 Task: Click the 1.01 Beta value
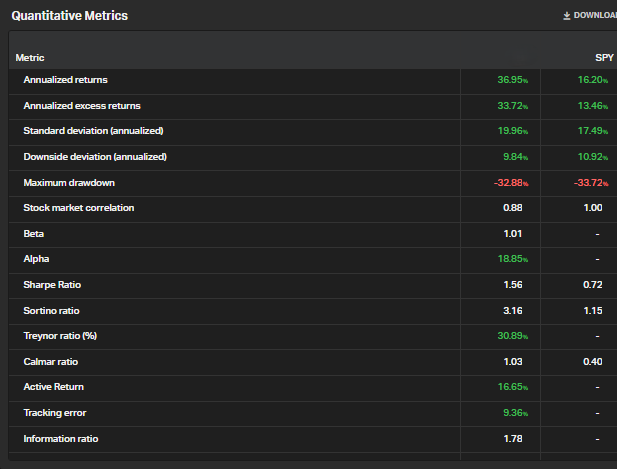[x=513, y=234]
